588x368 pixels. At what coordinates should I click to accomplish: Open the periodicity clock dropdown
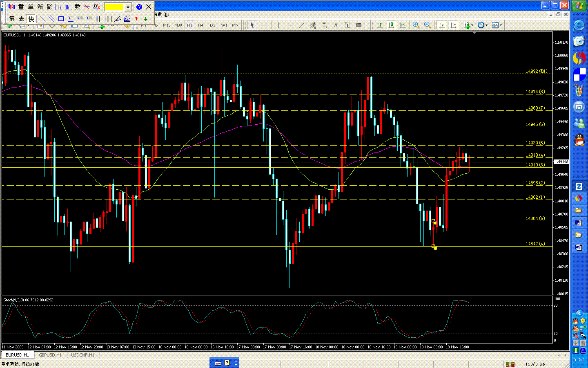pyautogui.click(x=482, y=25)
